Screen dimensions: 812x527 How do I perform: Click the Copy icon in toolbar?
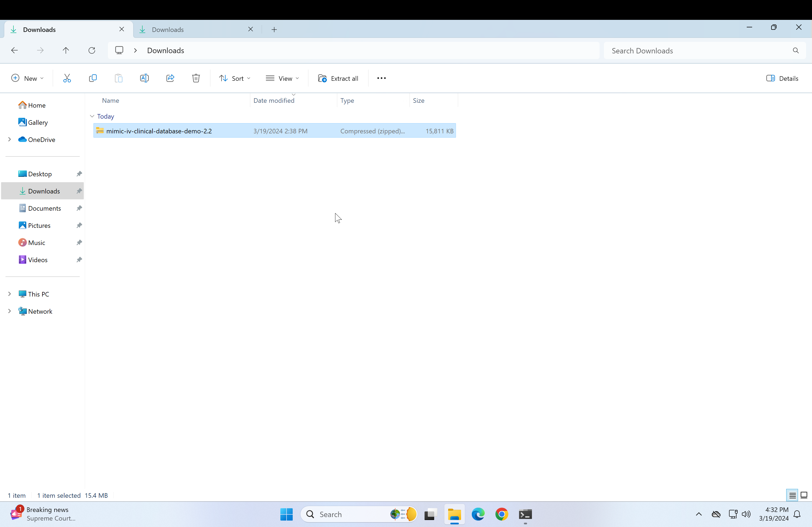click(x=93, y=78)
